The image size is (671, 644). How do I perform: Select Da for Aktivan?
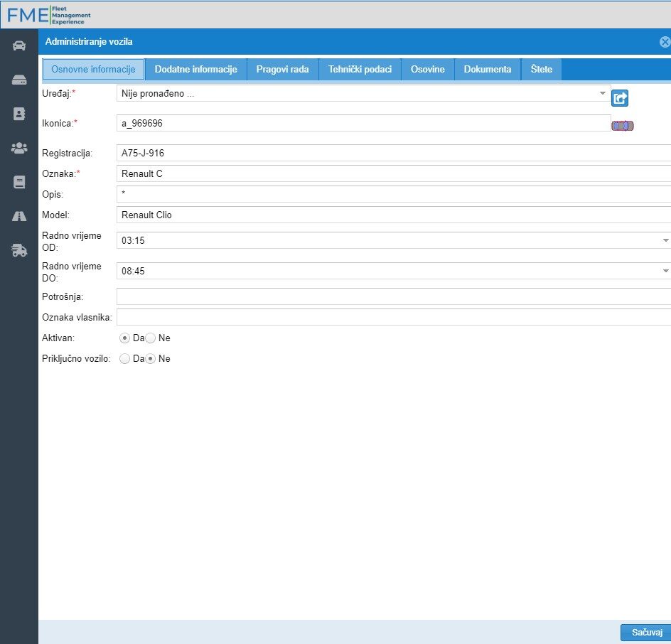(124, 338)
